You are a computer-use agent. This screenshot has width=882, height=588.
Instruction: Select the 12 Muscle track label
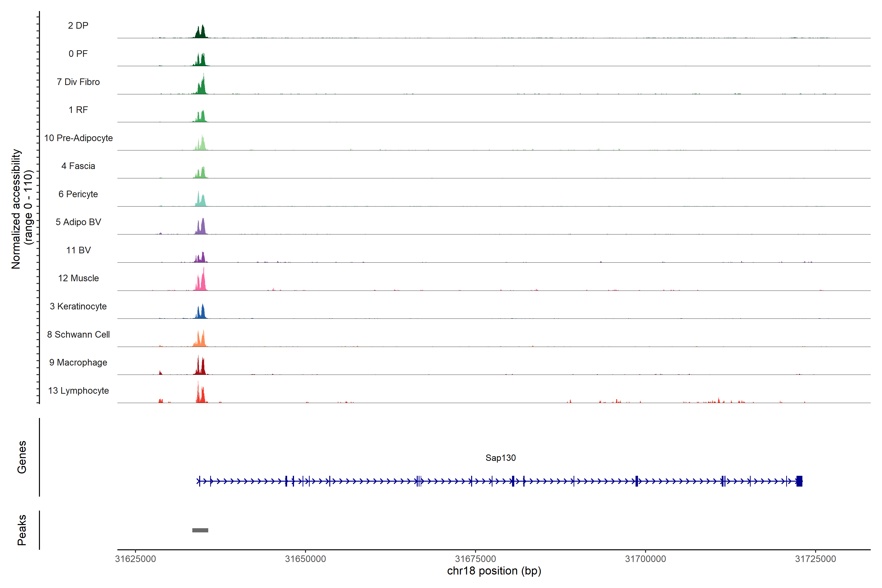tap(78, 278)
